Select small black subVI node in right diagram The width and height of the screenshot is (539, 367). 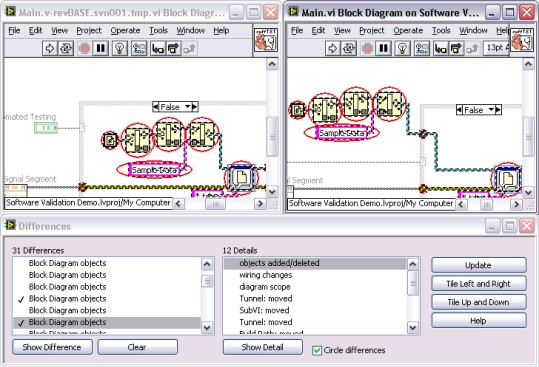click(x=298, y=110)
